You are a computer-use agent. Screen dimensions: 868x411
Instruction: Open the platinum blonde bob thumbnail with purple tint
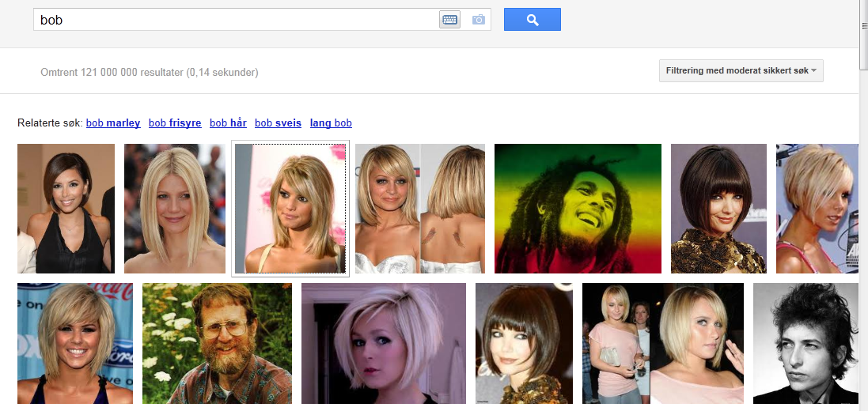(x=384, y=344)
